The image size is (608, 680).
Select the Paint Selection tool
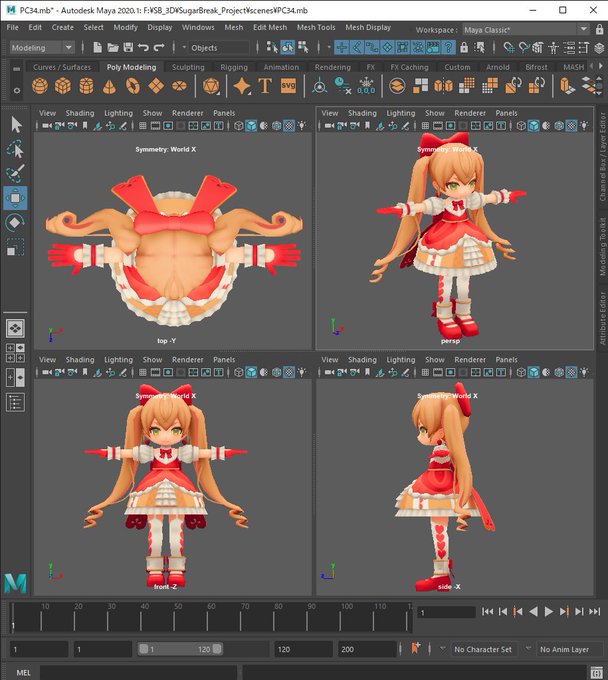pyautogui.click(x=16, y=173)
